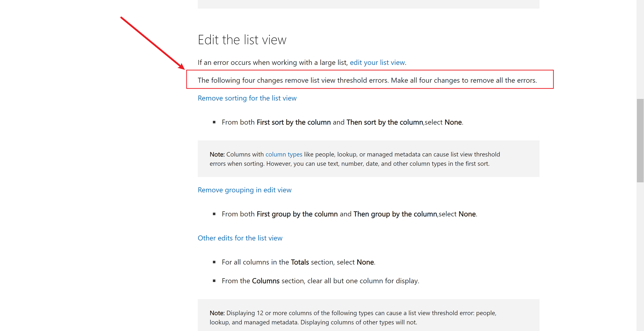Click text 'First sort by the column'
The height and width of the screenshot is (331, 644).
294,122
